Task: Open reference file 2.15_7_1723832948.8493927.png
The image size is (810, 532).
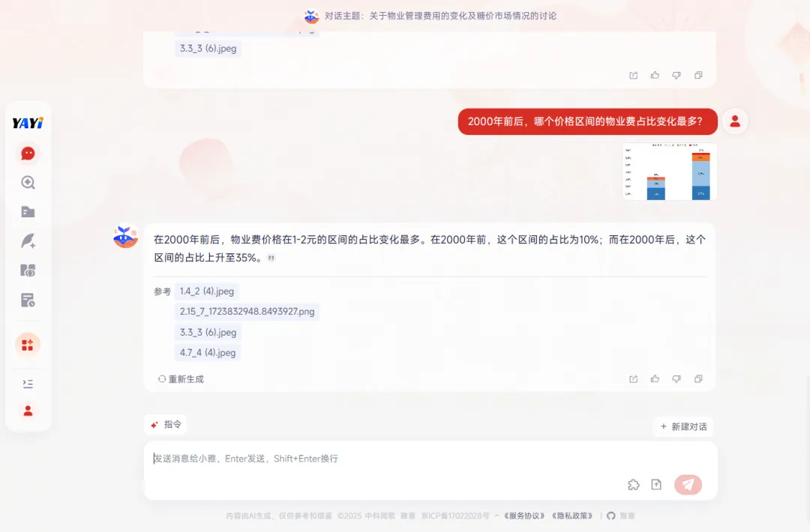Action: coord(247,312)
